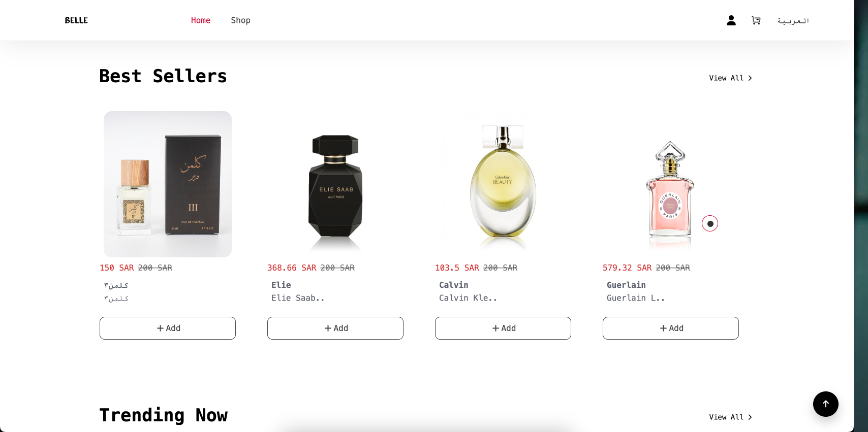This screenshot has width=868, height=432.
Task: Add Guerlain perfume to cart
Action: point(671,328)
